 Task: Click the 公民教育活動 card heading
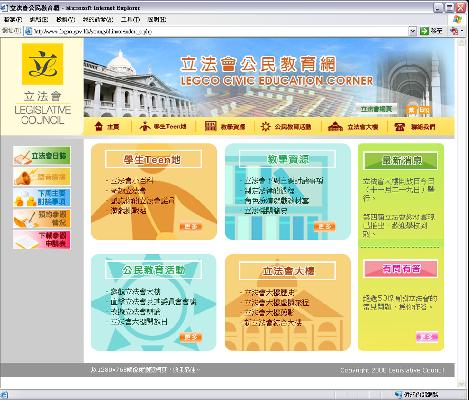point(153,270)
